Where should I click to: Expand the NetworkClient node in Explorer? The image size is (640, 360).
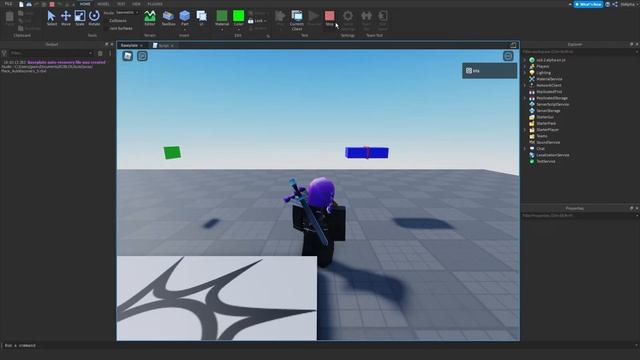525,85
